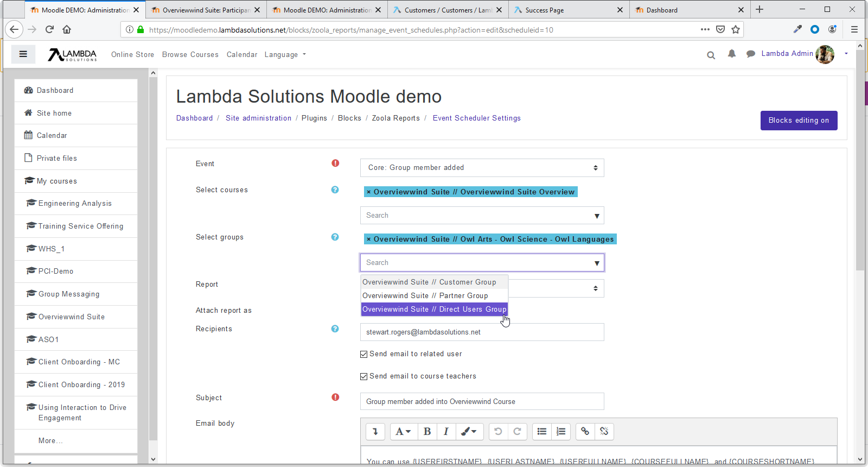Click Lambda Admin profile avatar

[x=825, y=54]
